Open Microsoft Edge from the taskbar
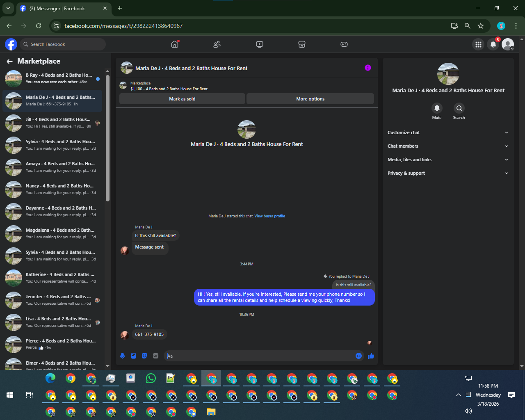525x420 pixels. coord(50,378)
